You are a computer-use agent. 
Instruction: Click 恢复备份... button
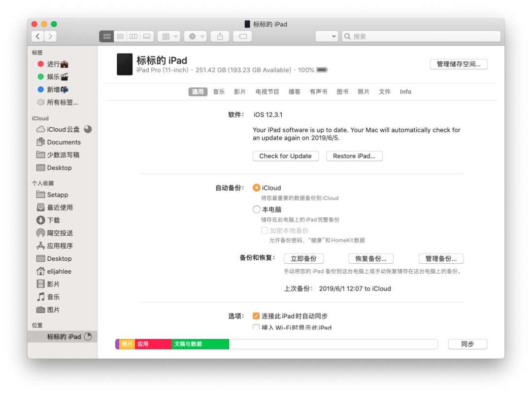click(371, 258)
